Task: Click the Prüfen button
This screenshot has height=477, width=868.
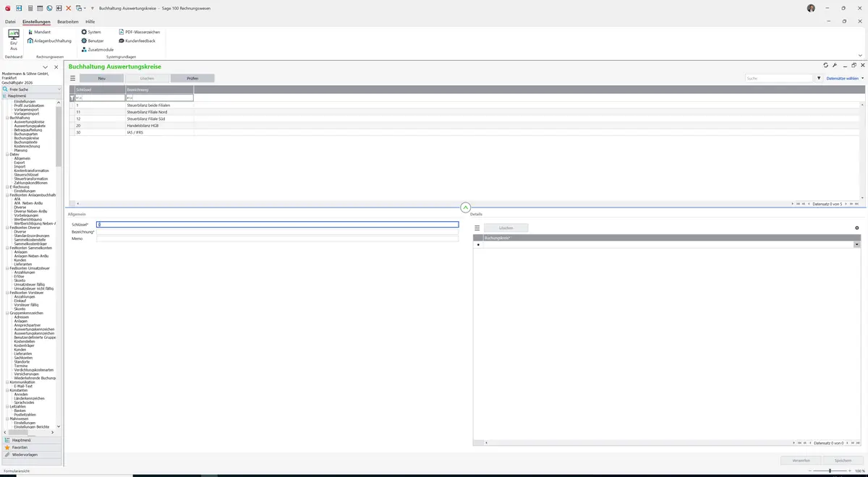Action: (x=192, y=78)
